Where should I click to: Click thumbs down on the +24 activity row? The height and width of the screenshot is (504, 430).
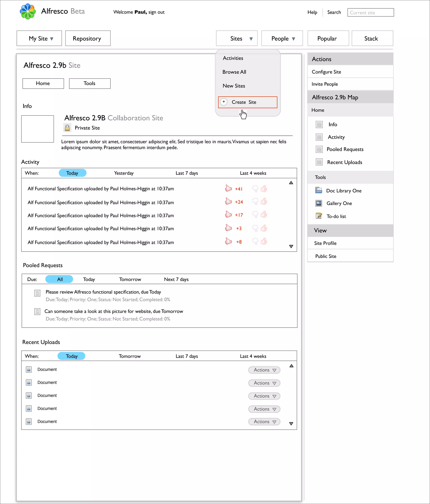click(x=255, y=202)
